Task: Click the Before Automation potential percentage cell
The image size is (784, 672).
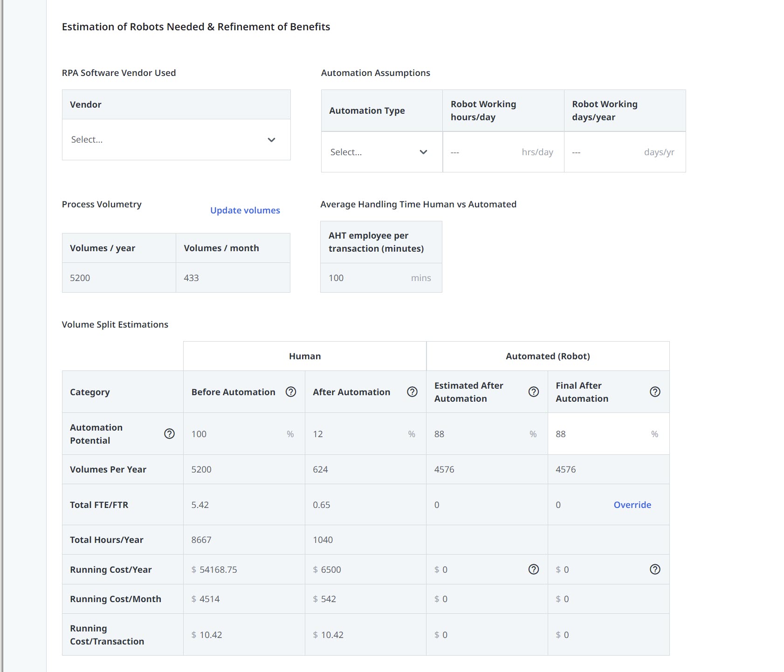Action: pyautogui.click(x=244, y=434)
